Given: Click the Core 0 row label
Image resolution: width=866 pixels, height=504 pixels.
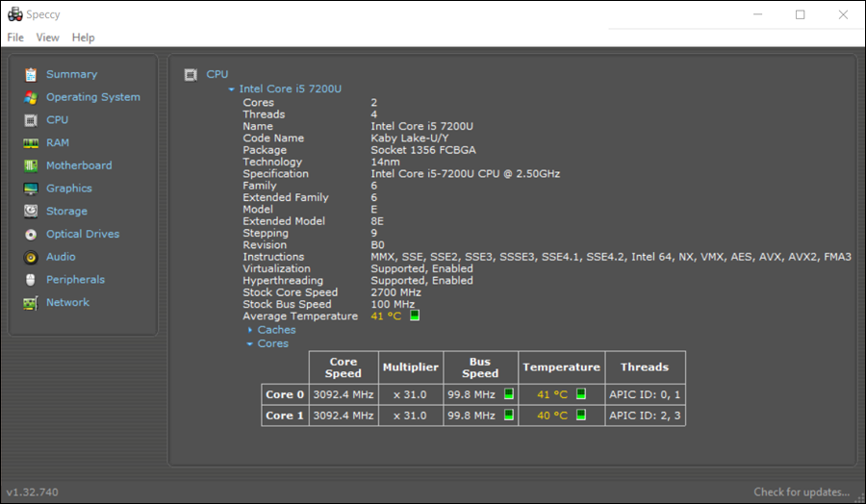Looking at the screenshot, I should (285, 394).
